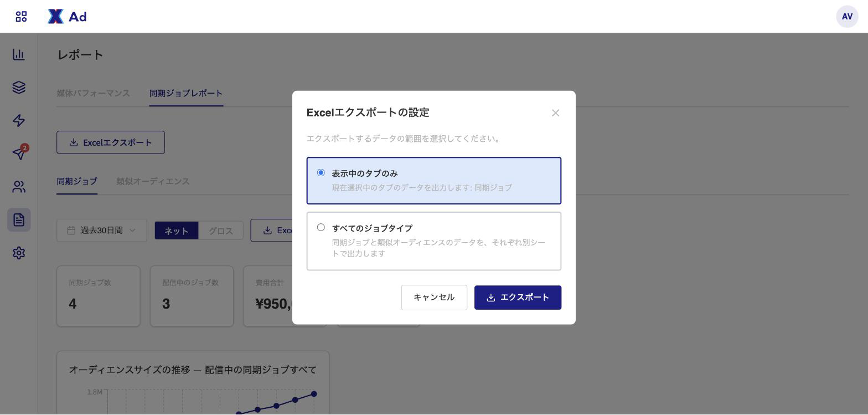868x415 pixels.
Task: Select the 表示中のタブのみ radio option
Action: coord(434,181)
